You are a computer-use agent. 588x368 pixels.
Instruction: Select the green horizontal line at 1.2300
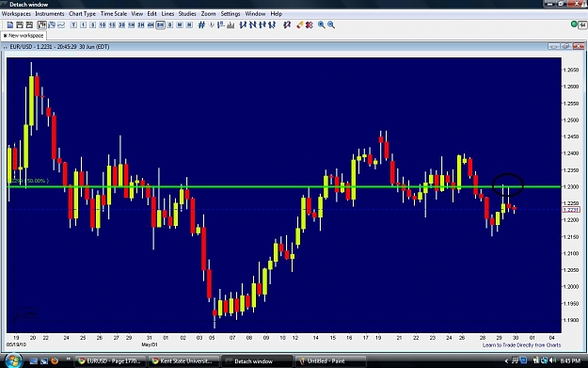(x=284, y=186)
